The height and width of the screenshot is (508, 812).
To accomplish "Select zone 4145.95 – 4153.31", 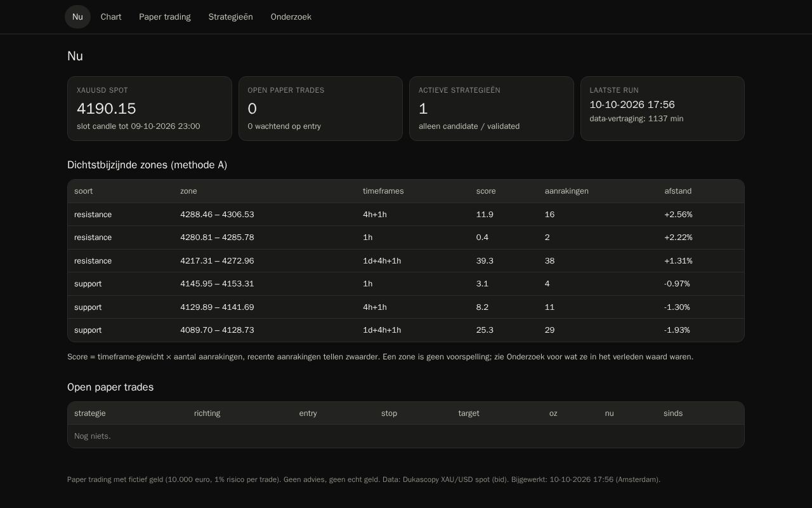I will 217,284.
